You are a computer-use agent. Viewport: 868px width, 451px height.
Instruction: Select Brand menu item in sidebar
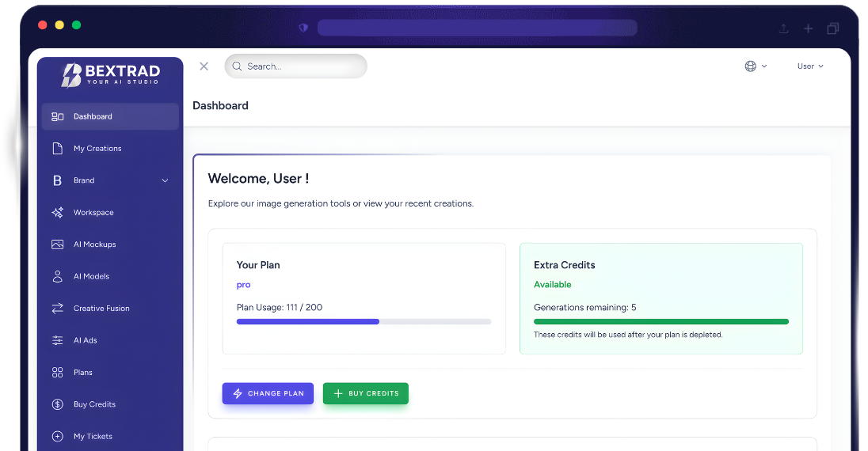[x=84, y=180]
